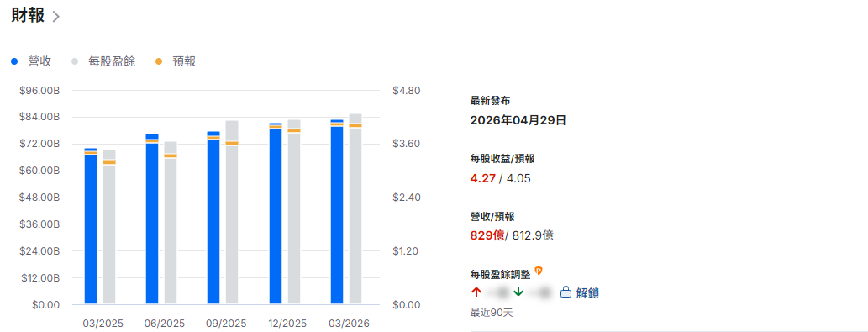Click the $60.00B axis value
The image size is (868, 332).
[39, 171]
